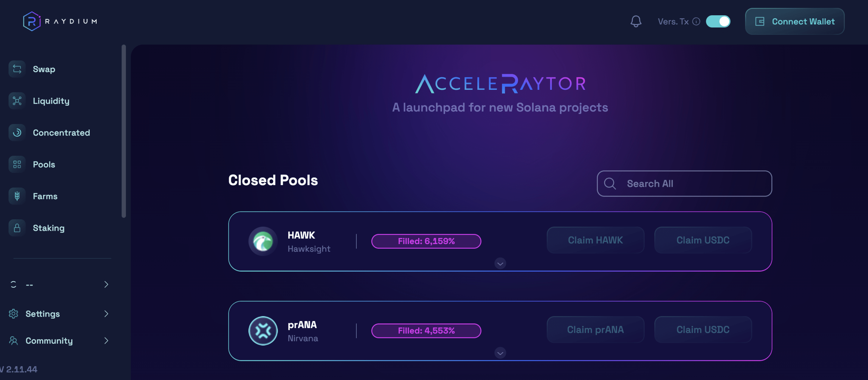Open the Community menu item
868x380 pixels.
click(49, 341)
